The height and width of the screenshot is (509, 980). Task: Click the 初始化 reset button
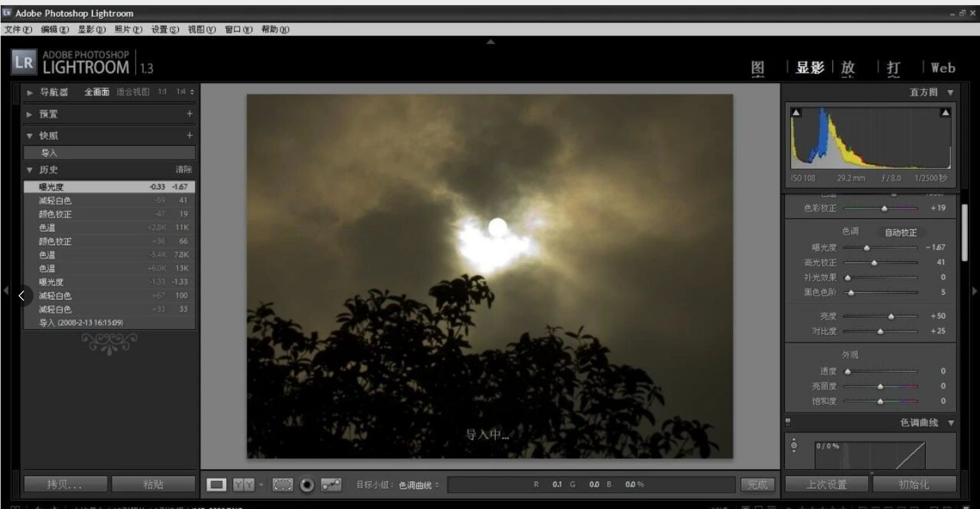(x=914, y=485)
